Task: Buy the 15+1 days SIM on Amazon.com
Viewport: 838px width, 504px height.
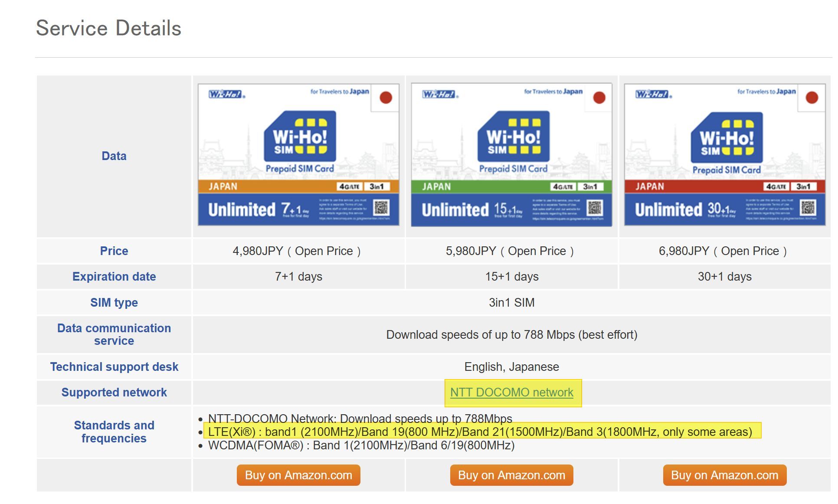Action: tap(511, 475)
